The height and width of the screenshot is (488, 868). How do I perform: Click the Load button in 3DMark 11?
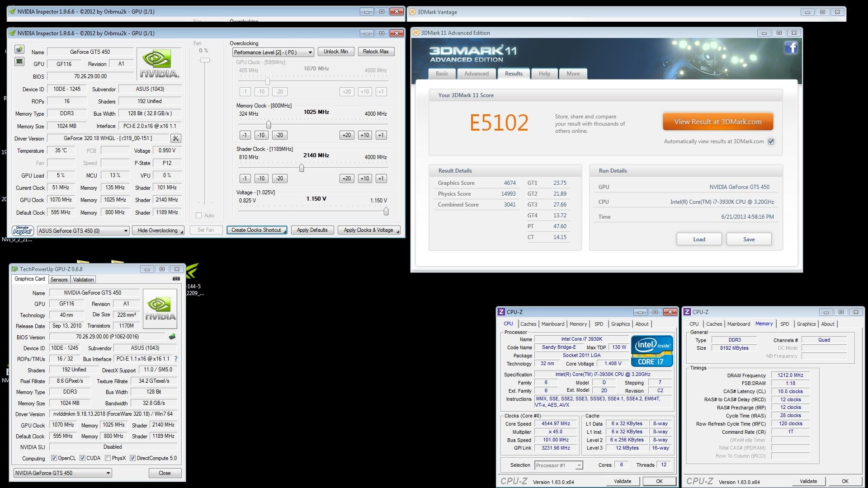699,239
